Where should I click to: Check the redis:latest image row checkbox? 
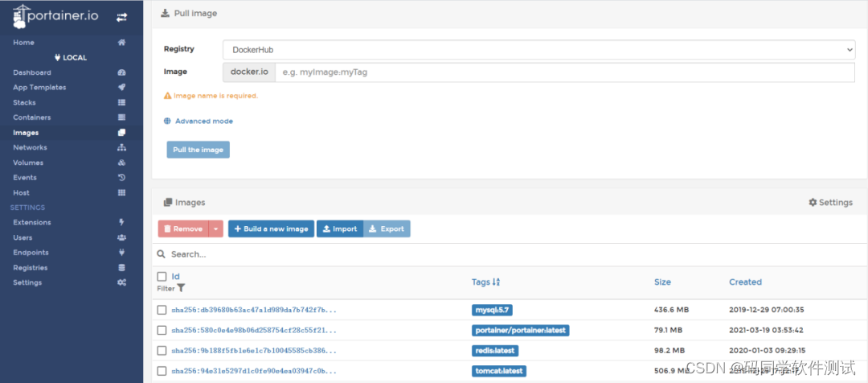[x=162, y=350]
